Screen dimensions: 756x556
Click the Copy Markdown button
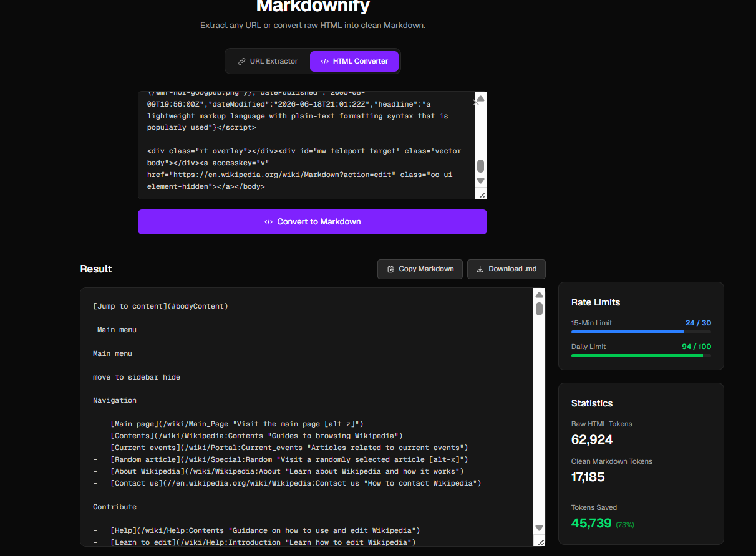coord(420,269)
